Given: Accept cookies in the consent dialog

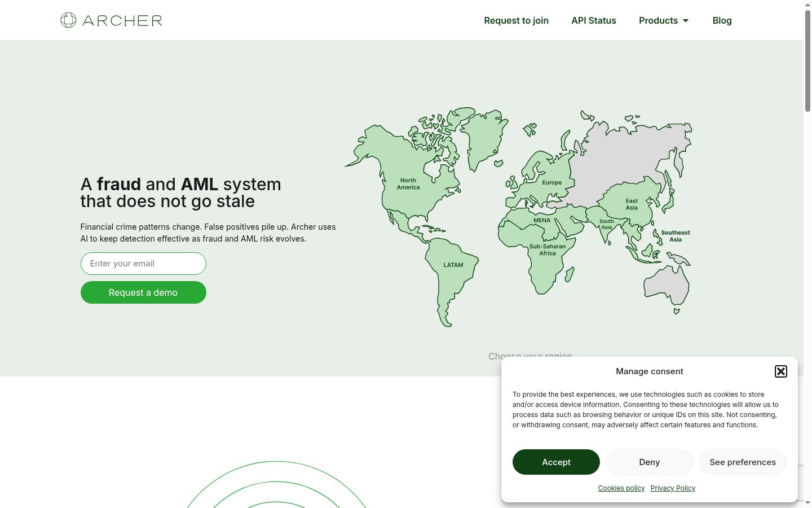Looking at the screenshot, I should pyautogui.click(x=556, y=462).
